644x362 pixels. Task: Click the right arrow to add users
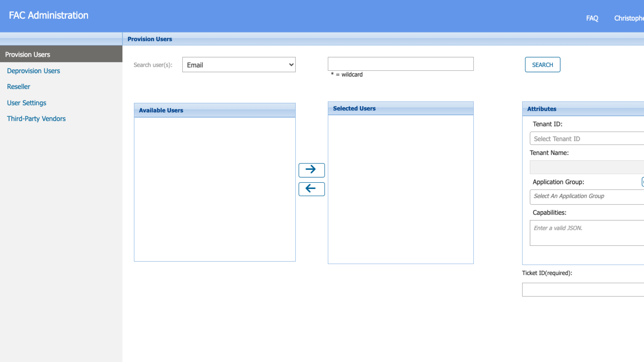coord(311,170)
